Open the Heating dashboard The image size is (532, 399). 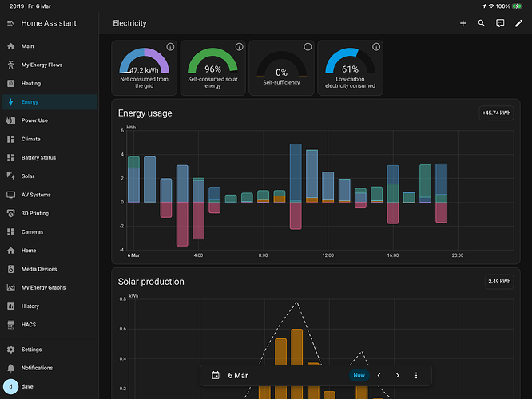click(x=50, y=84)
